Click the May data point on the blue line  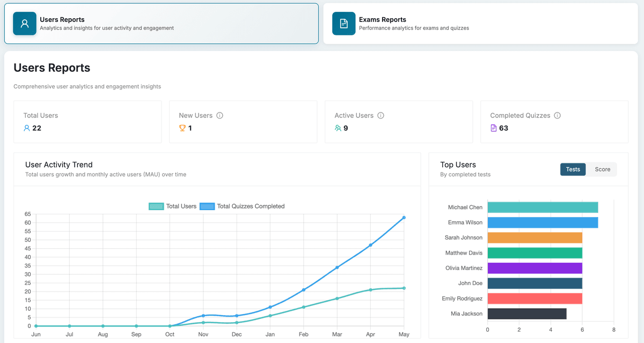click(404, 218)
